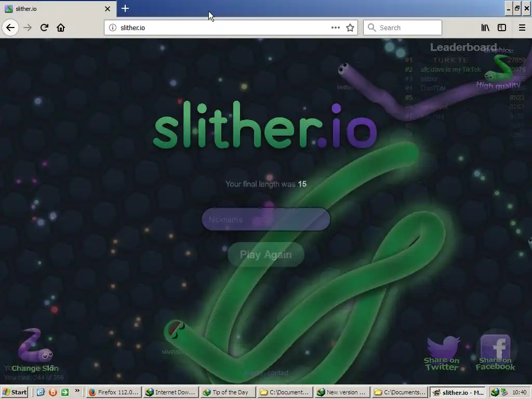Select the slither.io browser tab
This screenshot has height=399, width=532.
point(58,9)
